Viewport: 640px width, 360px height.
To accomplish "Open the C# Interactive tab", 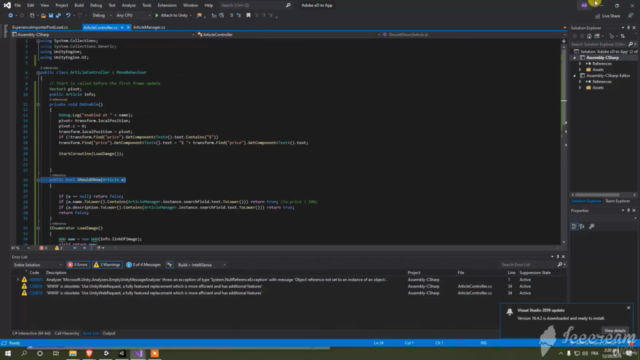I will pyautogui.click(x=31, y=333).
